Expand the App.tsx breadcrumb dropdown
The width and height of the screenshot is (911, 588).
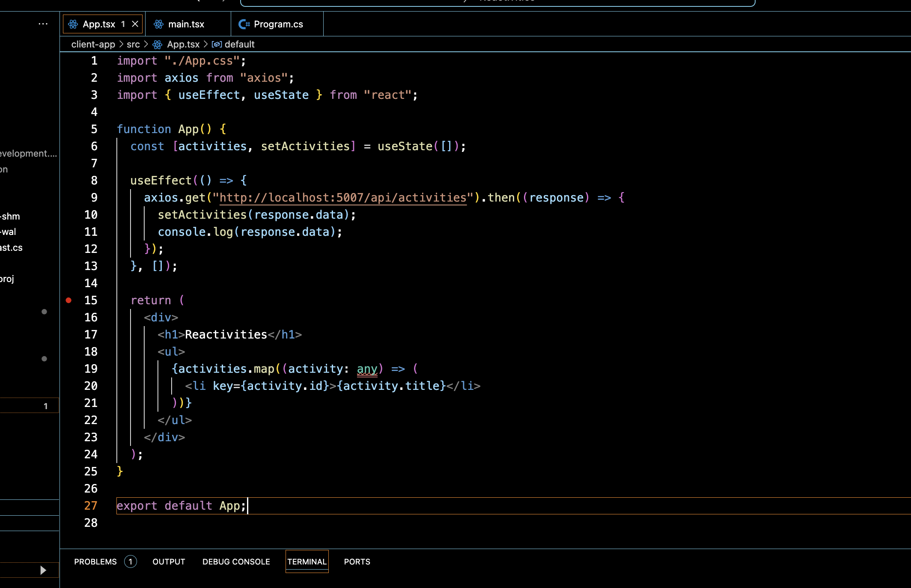click(x=183, y=45)
